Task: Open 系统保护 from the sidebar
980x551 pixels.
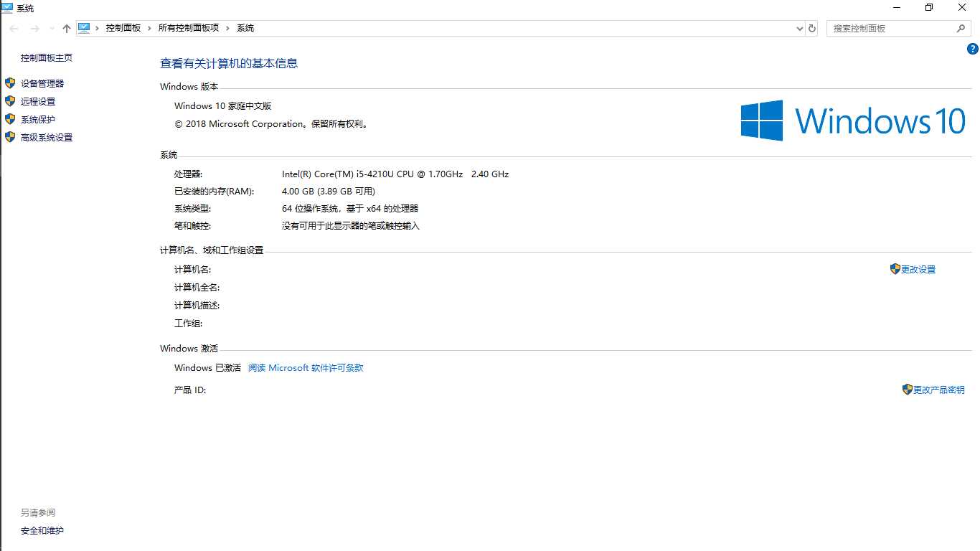Action: click(38, 120)
